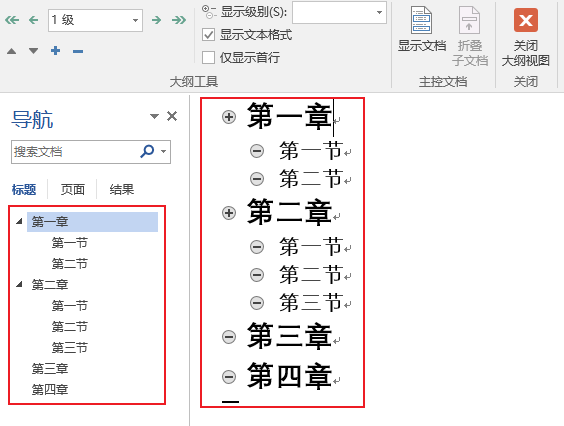Collapse outline with blue minus icon
This screenshot has width=564, height=426.
tap(78, 51)
